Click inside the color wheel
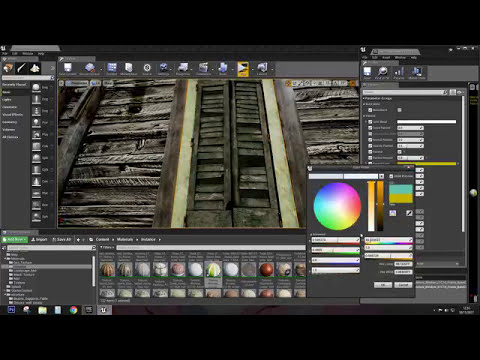Image resolution: width=480 pixels, height=360 pixels. (337, 206)
